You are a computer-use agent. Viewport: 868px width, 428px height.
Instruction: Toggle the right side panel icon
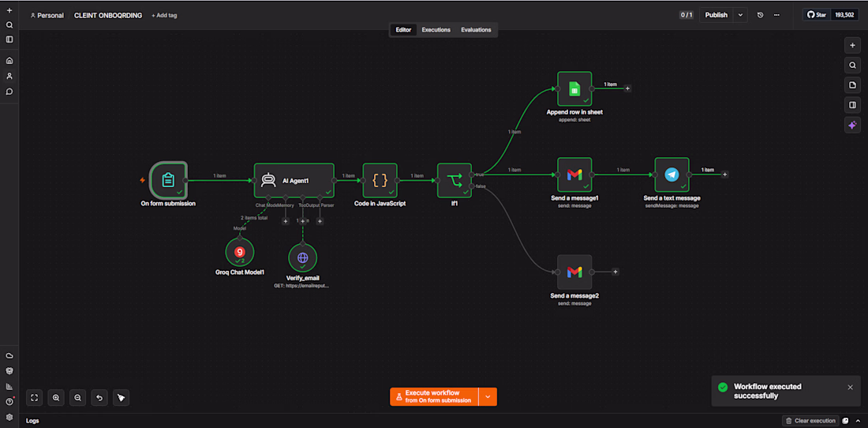(852, 105)
